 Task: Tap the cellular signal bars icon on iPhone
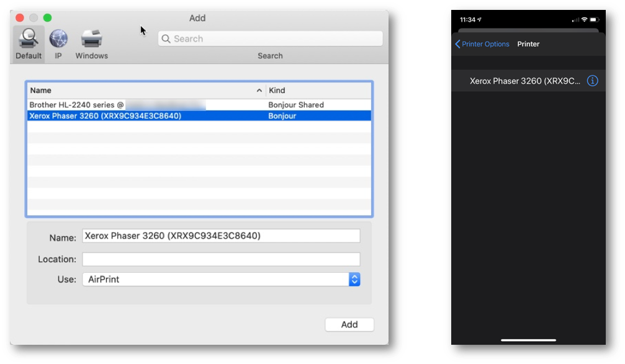pyautogui.click(x=575, y=19)
